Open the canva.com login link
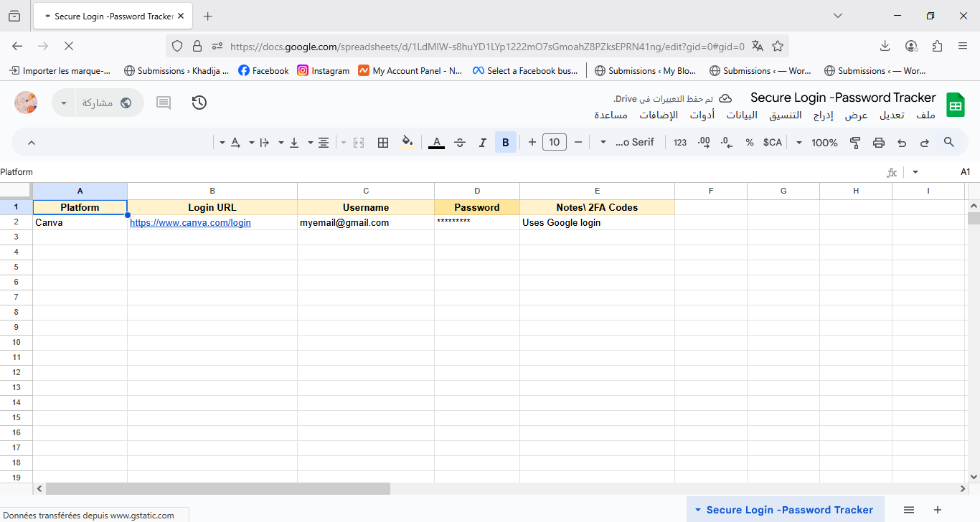 pyautogui.click(x=190, y=223)
